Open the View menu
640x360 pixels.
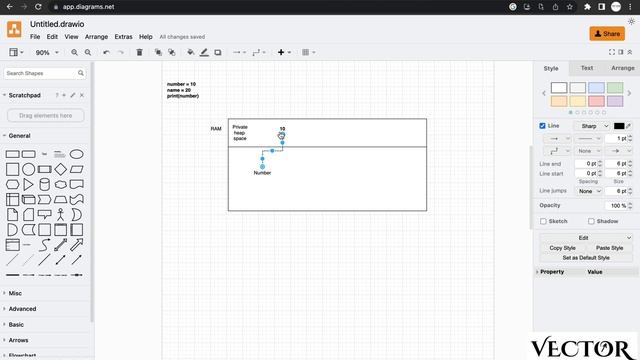click(71, 37)
